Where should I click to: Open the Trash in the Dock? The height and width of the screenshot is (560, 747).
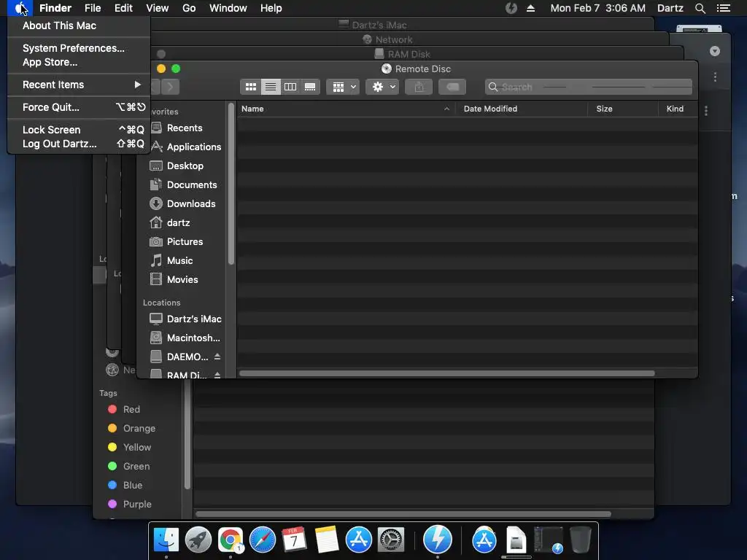click(580, 540)
